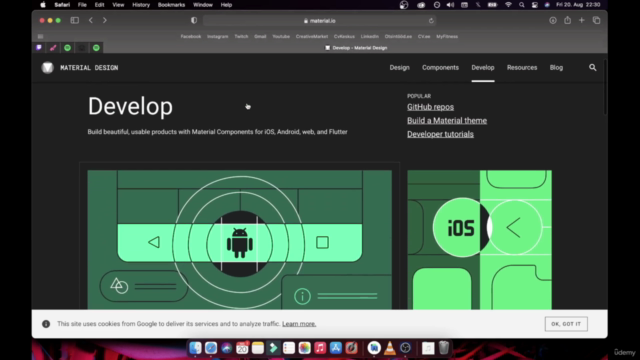640x360 pixels.
Task: Open the Material site search icon
Action: [x=593, y=68]
